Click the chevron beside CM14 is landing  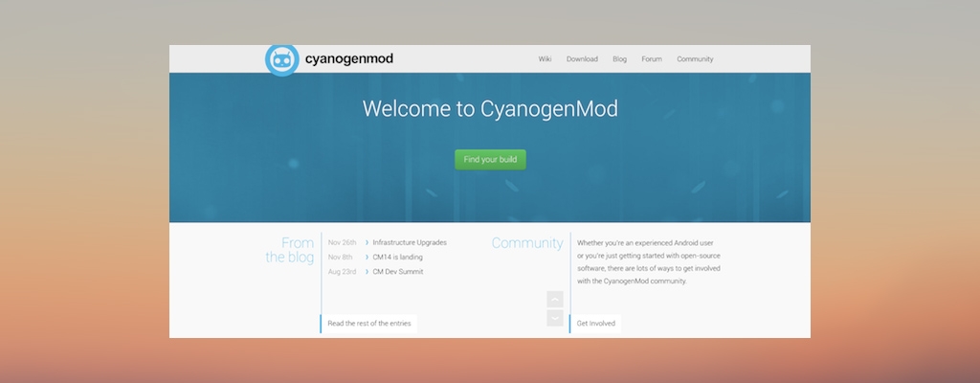(367, 258)
